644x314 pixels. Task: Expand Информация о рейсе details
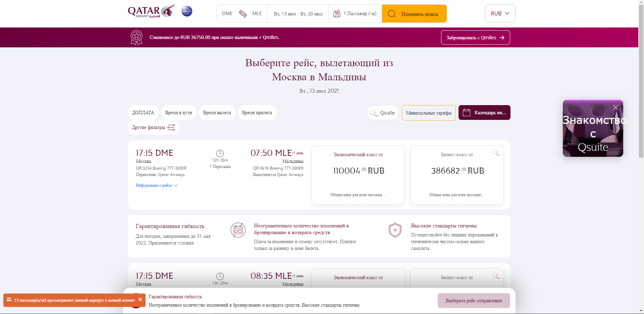pos(157,185)
